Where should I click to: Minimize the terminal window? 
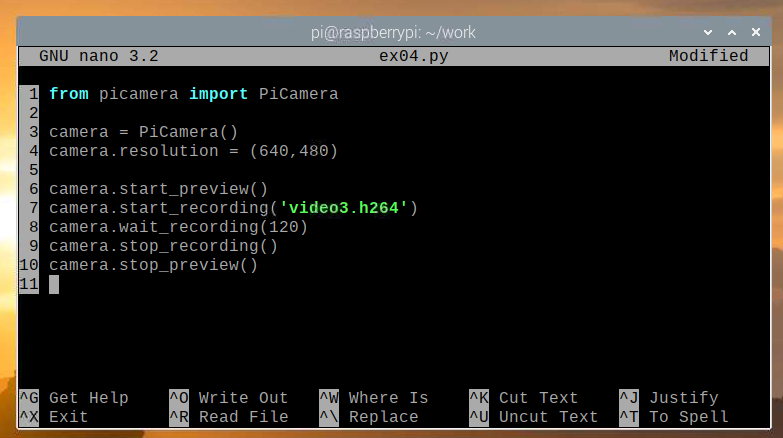click(706, 33)
